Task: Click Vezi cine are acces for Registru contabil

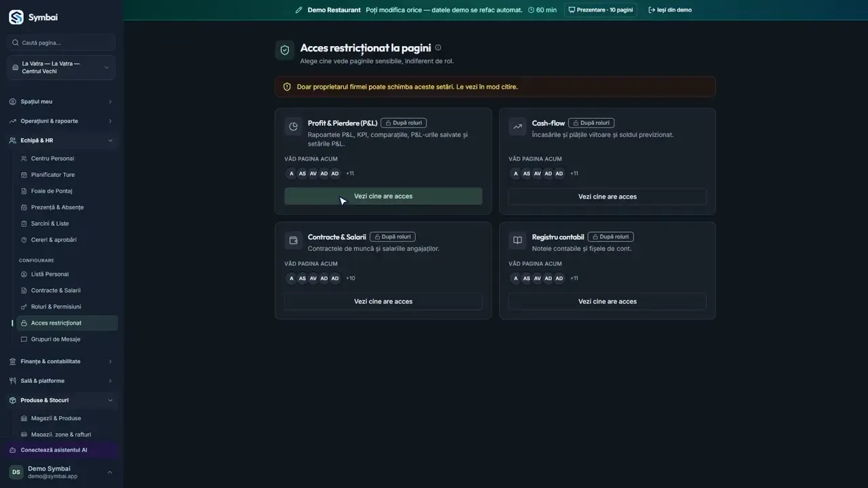Action: pos(608,302)
